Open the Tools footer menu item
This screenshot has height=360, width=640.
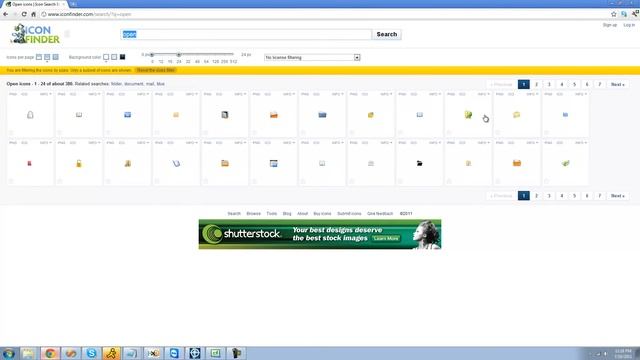point(271,213)
